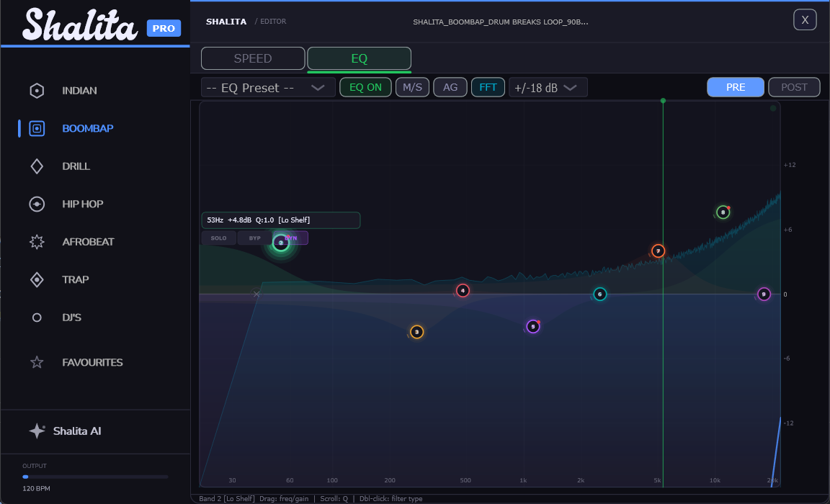
Task: Open the TRAP category
Action: pos(75,279)
